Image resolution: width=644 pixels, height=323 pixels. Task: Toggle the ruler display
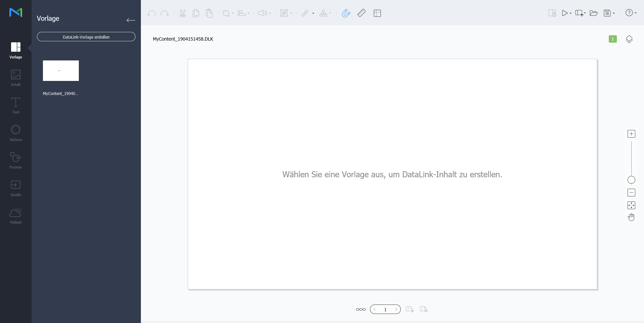pos(362,13)
